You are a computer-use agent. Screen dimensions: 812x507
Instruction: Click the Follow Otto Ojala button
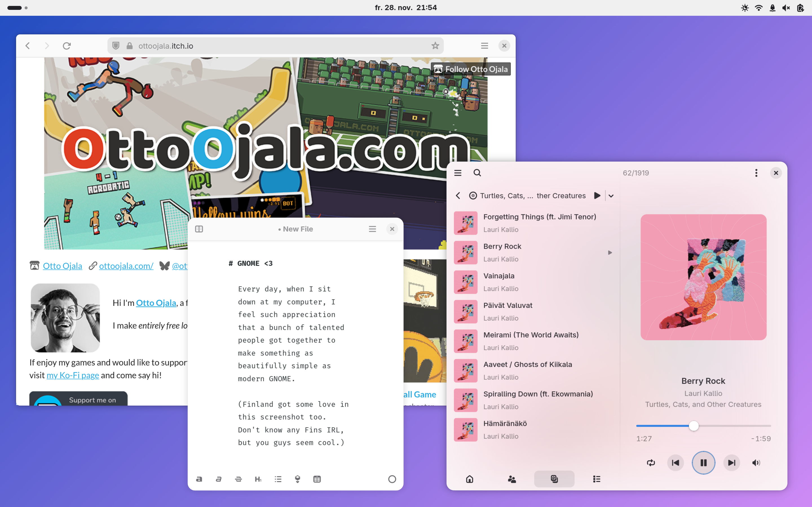tap(471, 69)
